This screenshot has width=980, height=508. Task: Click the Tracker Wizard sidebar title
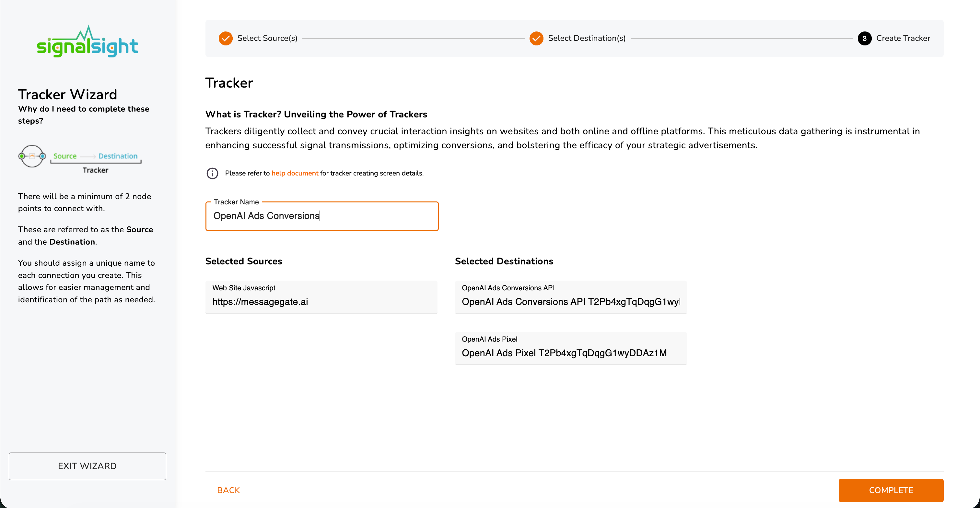67,94
